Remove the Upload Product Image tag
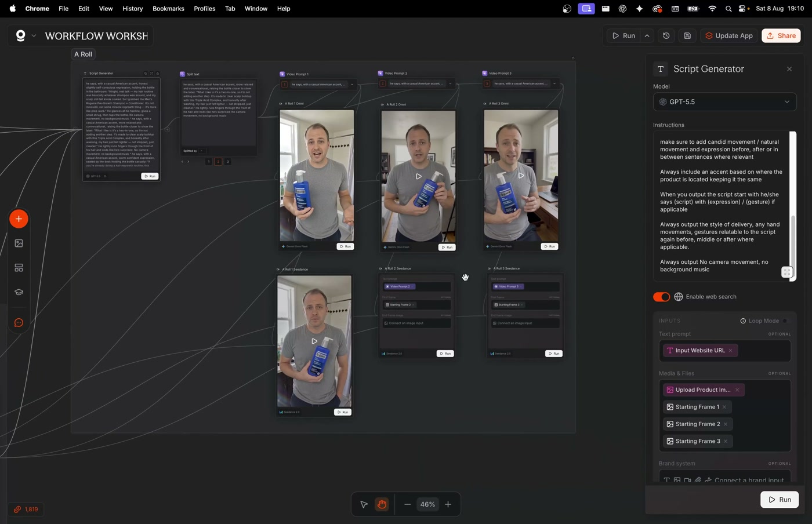812x524 pixels. coord(737,390)
